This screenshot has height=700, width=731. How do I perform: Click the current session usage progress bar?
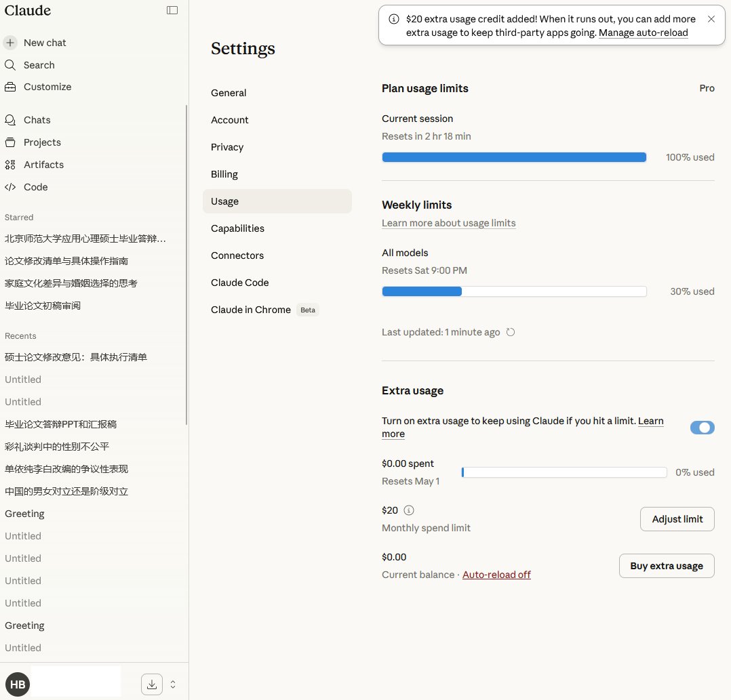click(x=514, y=157)
